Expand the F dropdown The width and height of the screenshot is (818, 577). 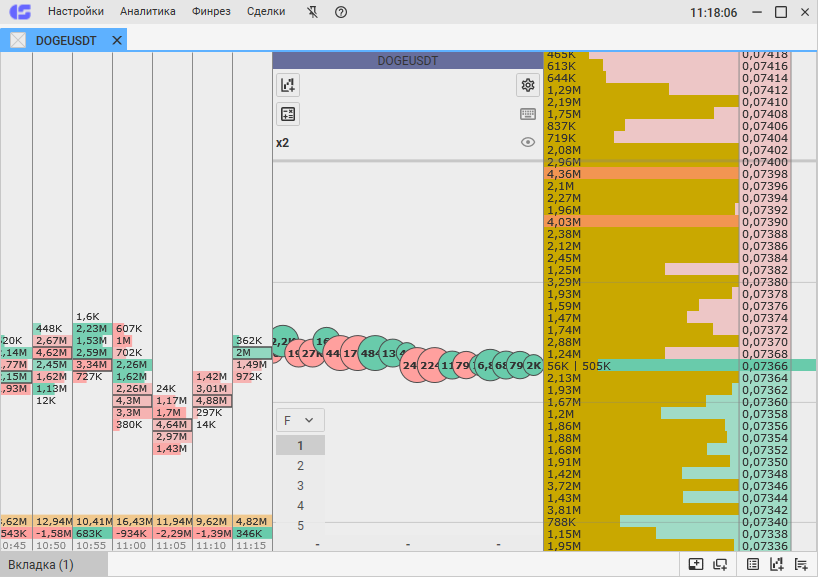point(300,420)
